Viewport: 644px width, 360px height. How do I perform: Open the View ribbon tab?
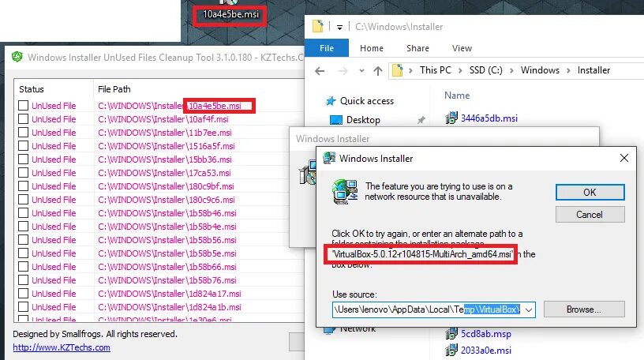pos(462,48)
